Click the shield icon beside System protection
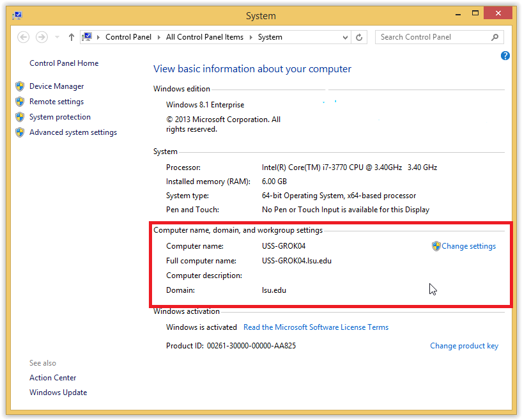The height and width of the screenshot is (420, 522). pyautogui.click(x=20, y=117)
